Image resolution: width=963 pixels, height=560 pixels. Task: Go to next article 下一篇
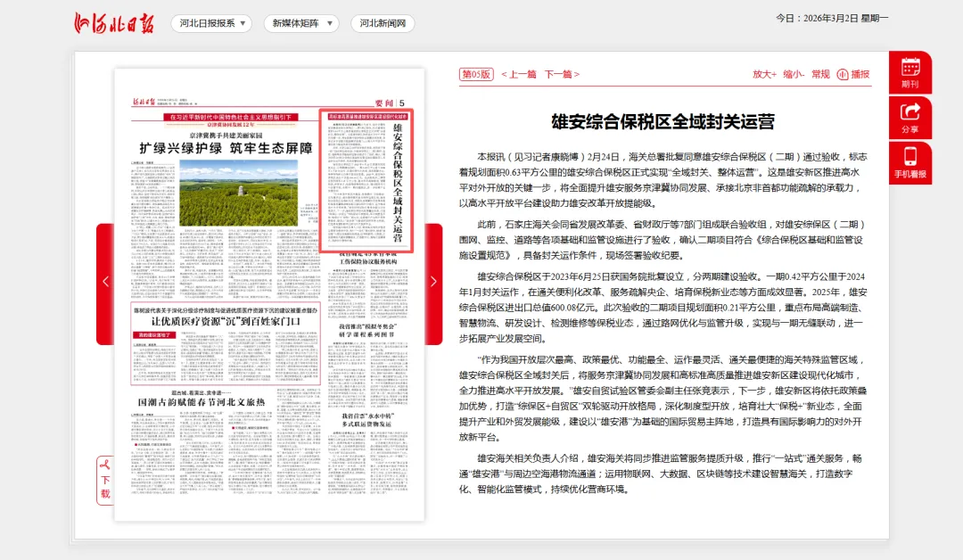[562, 74]
